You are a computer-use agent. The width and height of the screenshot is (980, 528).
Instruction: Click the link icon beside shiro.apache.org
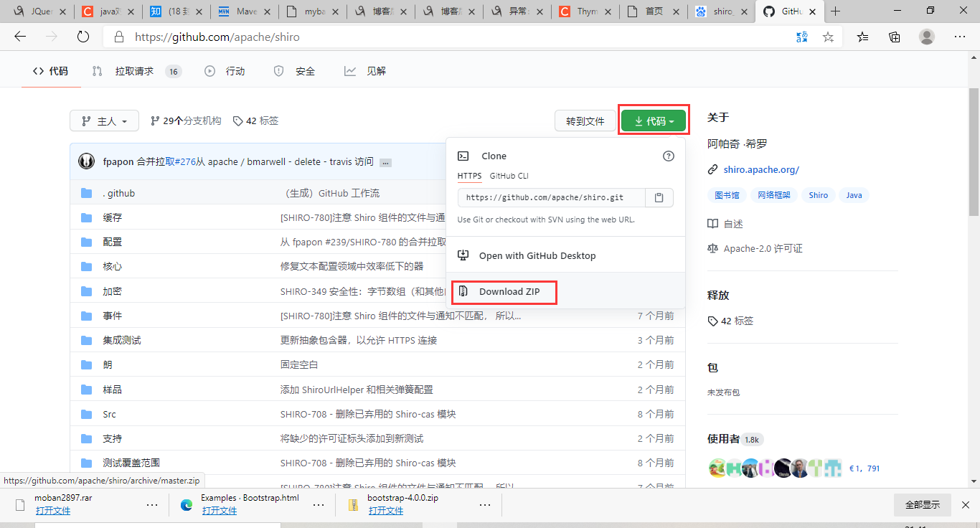pyautogui.click(x=712, y=170)
